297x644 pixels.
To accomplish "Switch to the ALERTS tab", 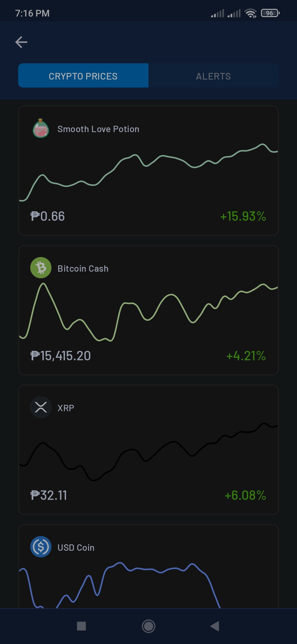I will tap(213, 76).
